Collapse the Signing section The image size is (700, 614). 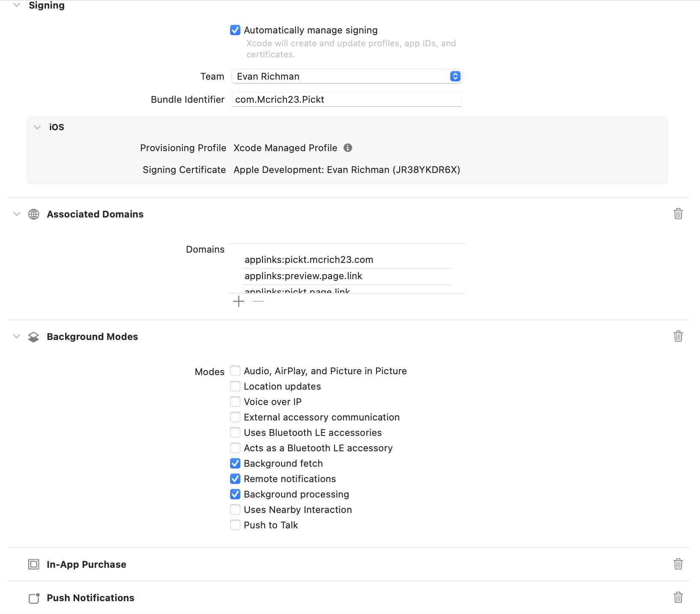tap(16, 6)
